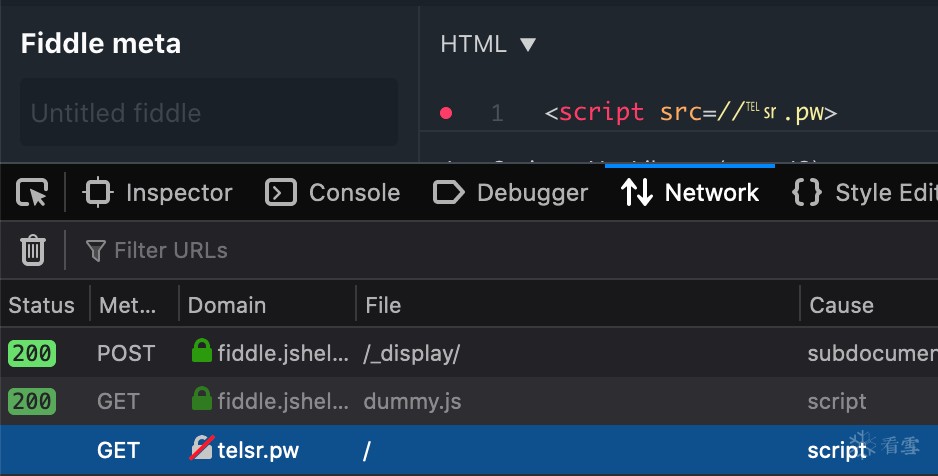Image resolution: width=938 pixels, height=476 pixels.
Task: Sort requests by Status column header
Action: (x=42, y=305)
